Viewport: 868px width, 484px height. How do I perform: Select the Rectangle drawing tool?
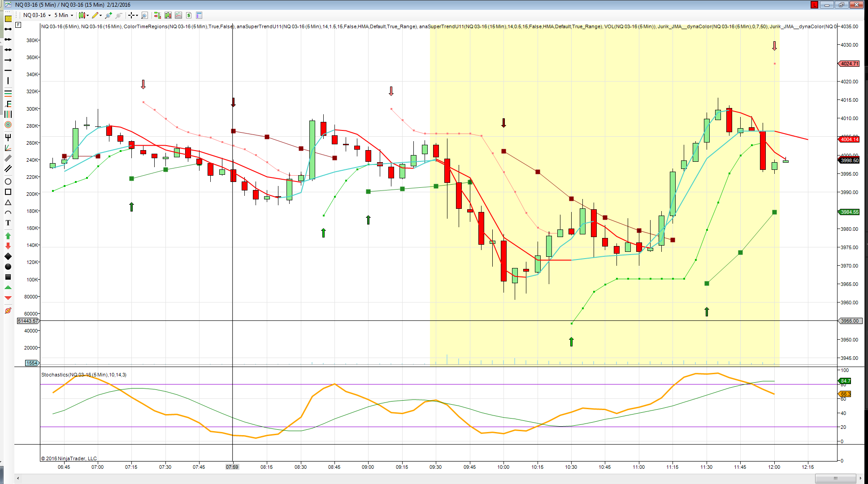point(8,192)
